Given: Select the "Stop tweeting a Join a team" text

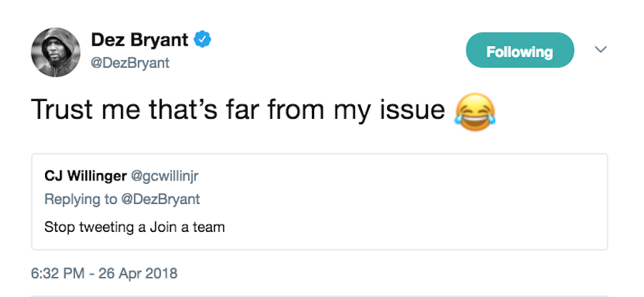Looking at the screenshot, I should (135, 228).
